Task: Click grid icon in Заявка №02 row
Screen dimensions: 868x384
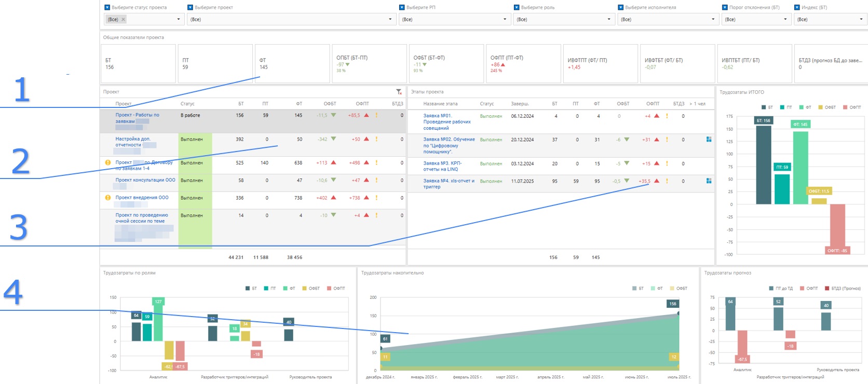Action: [x=709, y=140]
